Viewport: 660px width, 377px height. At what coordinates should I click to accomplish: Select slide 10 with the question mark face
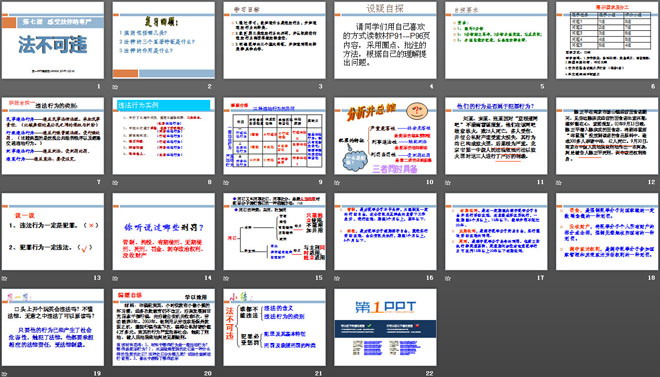pyautogui.click(x=385, y=136)
